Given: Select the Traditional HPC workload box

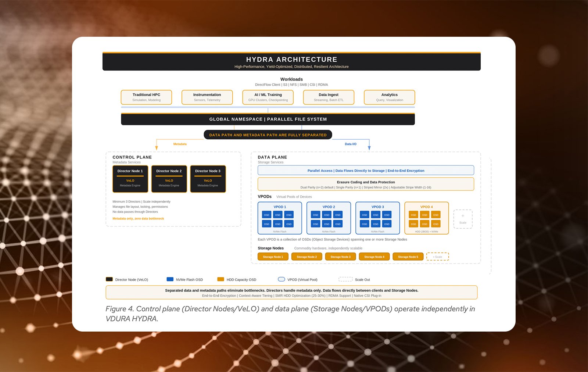Looking at the screenshot, I should pyautogui.click(x=146, y=97).
